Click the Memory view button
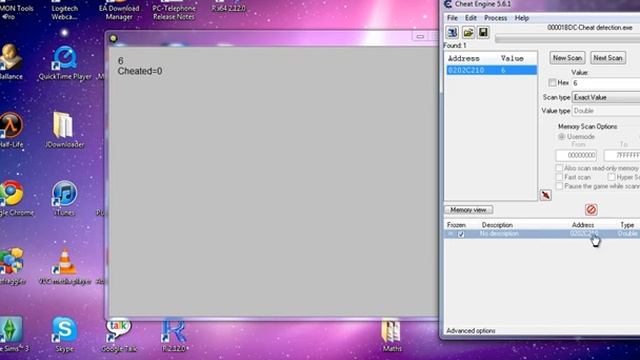 point(468,210)
